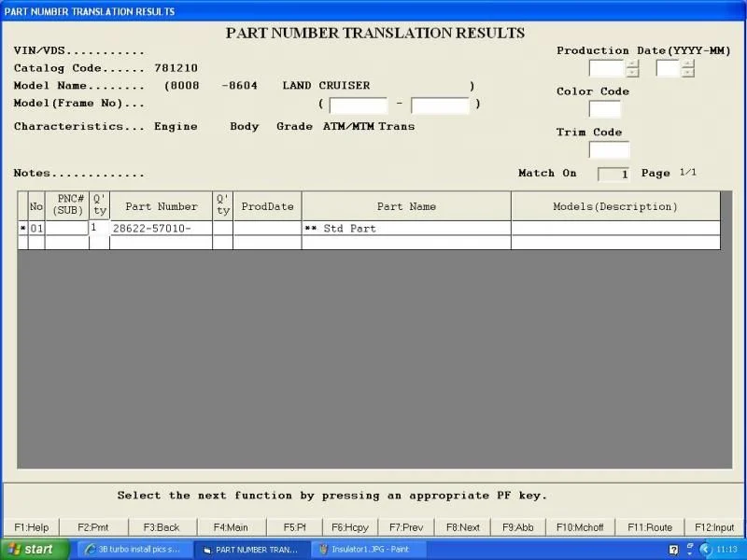747x560 pixels.
Task: Click the asterisk row marker for row 01
Action: (x=22, y=228)
